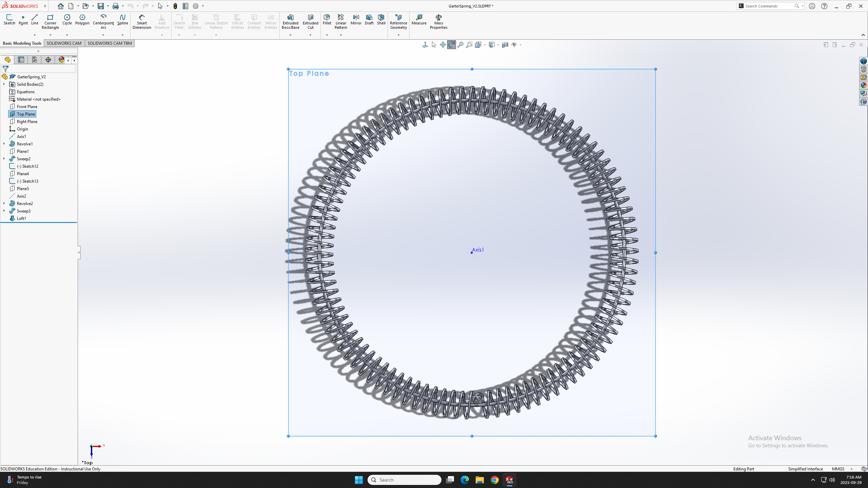
Task: Expand the Sweep3 feature
Action: pos(4,211)
